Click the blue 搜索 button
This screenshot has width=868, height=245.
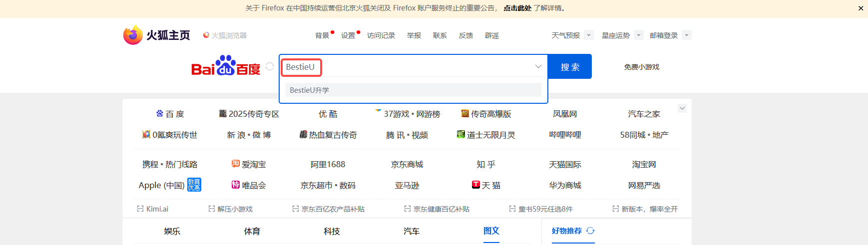[x=570, y=66]
